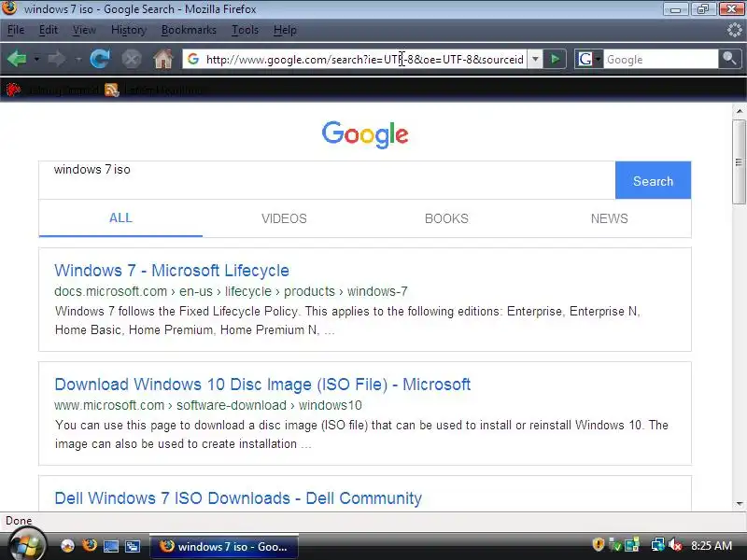Click the Google favicon in the address bar
Viewport: 747px width, 560px height.
[x=193, y=59]
